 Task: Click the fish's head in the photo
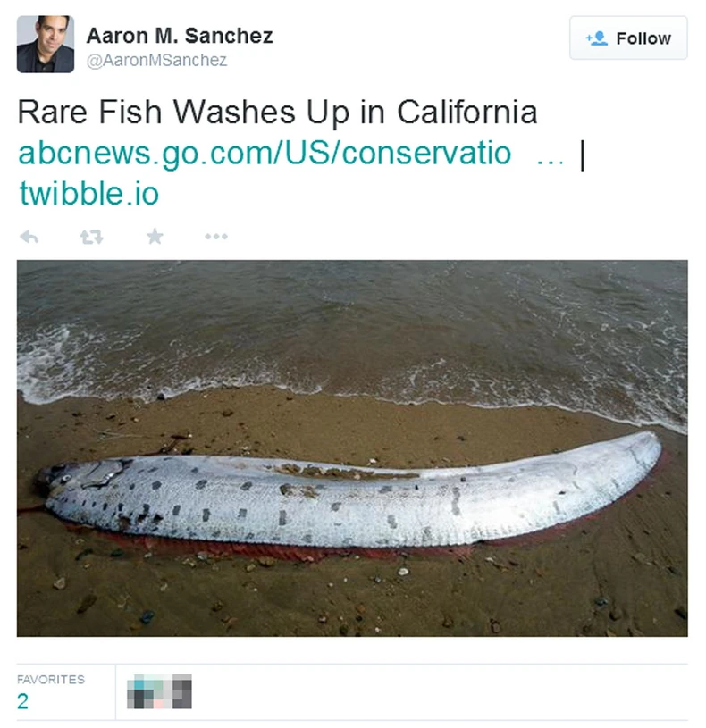79,478
